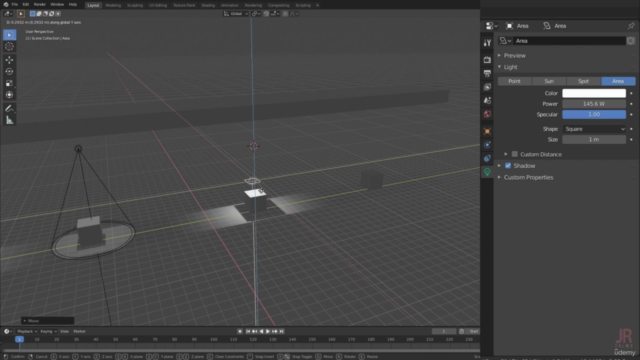Screen dimensions: 640x360
Task: Open the properties editor type dropdown
Action: [x=491, y=26]
